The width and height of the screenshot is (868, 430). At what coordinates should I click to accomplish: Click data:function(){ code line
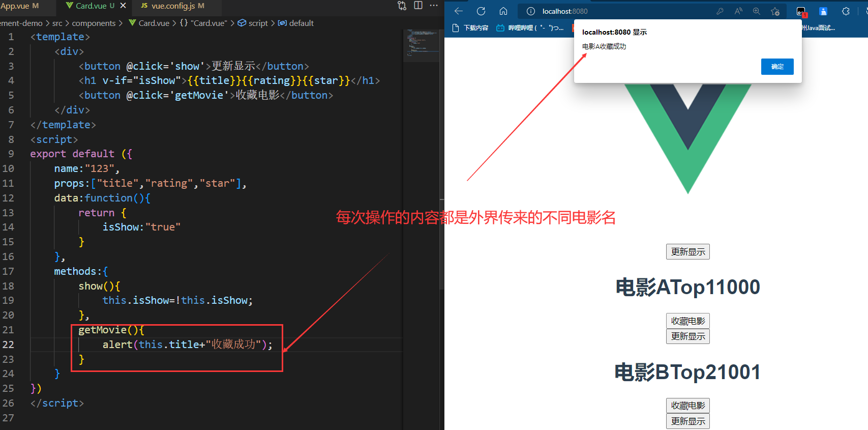point(102,198)
